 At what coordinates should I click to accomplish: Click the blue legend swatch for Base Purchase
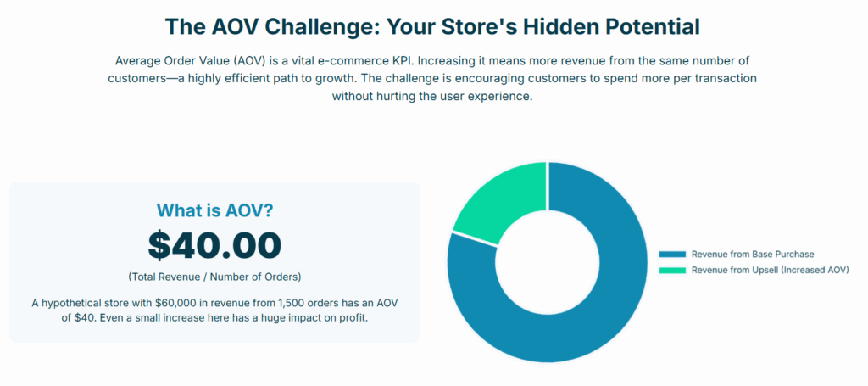[x=672, y=255]
